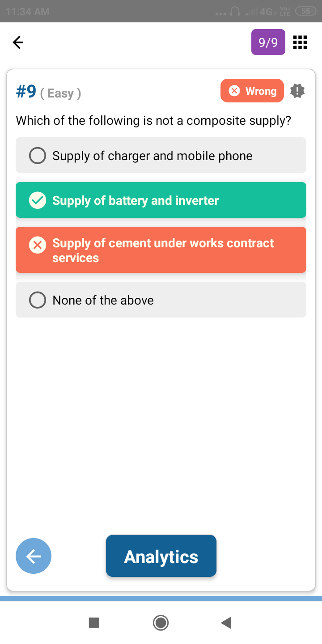The height and width of the screenshot is (644, 322).
Task: Select radio for charger and mobile phone
Action: [38, 156]
